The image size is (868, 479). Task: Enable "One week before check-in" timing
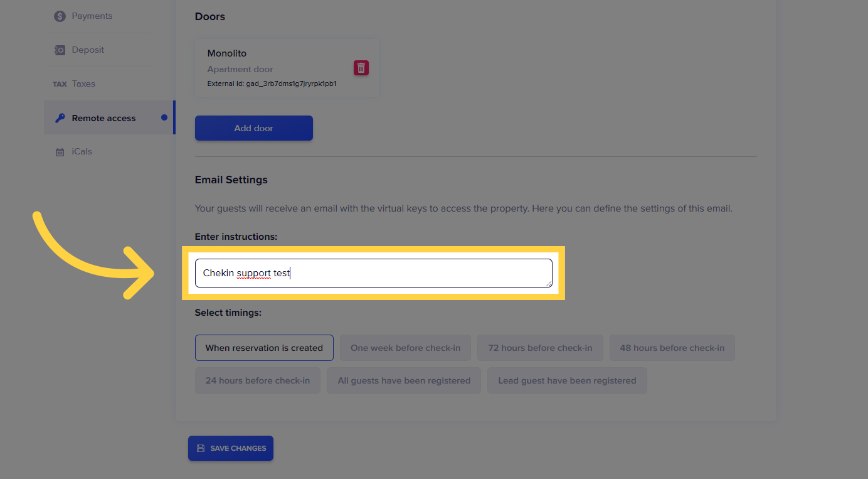[x=405, y=348]
